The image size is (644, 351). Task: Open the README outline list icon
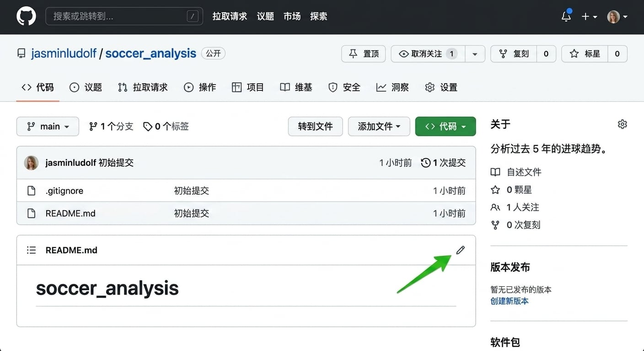pyautogui.click(x=31, y=250)
